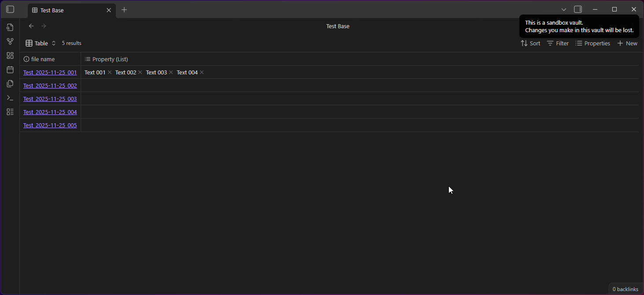
Task: Remove the Text 004 item with its X
Action: pos(201,72)
